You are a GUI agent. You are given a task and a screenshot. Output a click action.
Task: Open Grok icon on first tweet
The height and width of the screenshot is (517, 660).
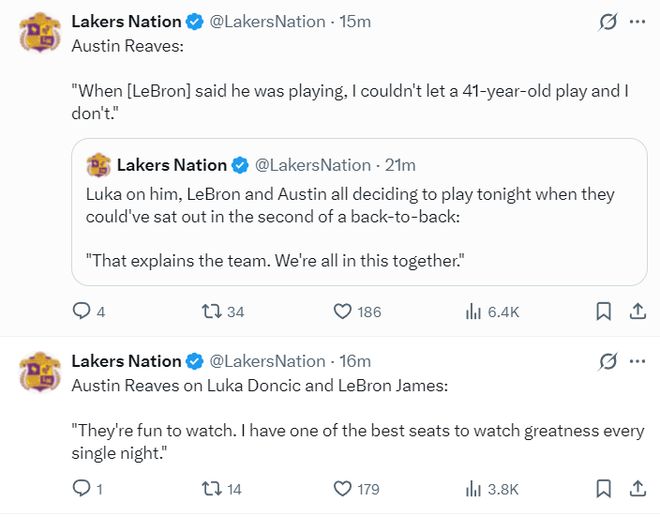pyautogui.click(x=605, y=22)
